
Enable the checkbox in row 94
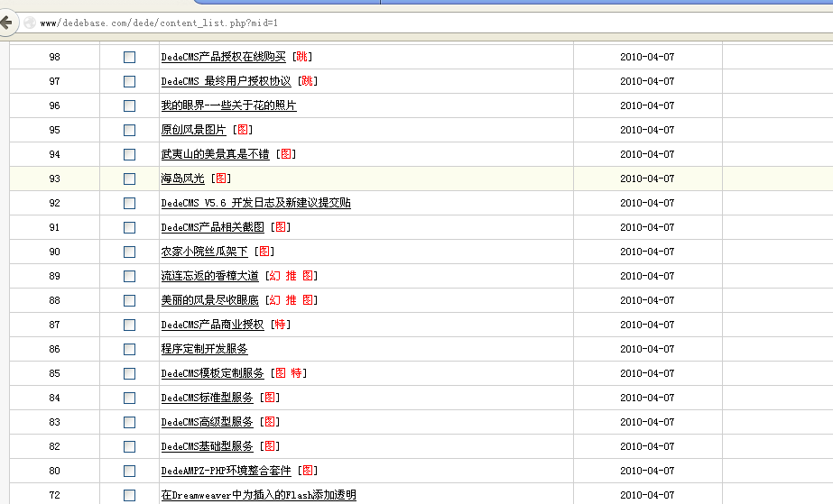pos(130,154)
